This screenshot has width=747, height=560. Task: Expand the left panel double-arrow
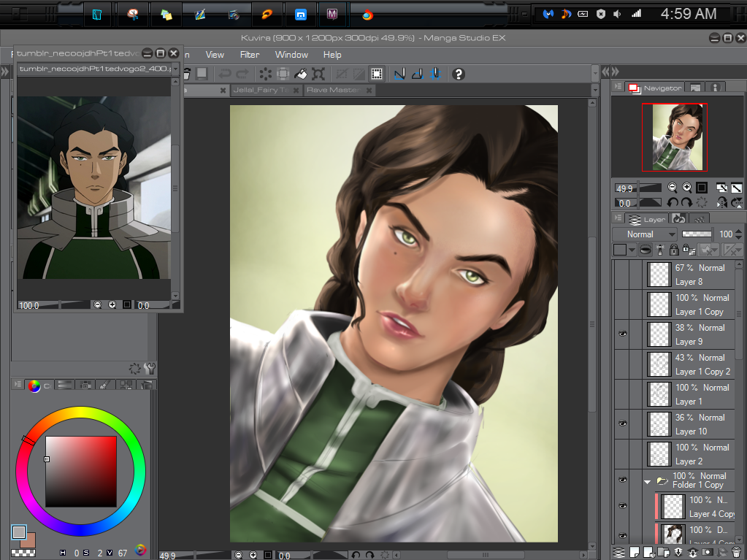point(5,72)
